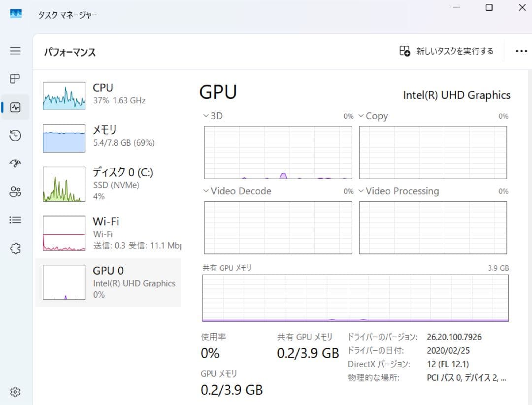This screenshot has height=405, width=532.
Task: Open the Copy engine dropdown
Action: coord(373,116)
